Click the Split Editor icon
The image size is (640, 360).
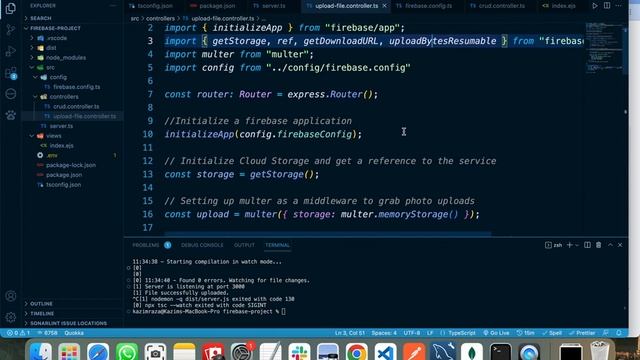coord(607,6)
